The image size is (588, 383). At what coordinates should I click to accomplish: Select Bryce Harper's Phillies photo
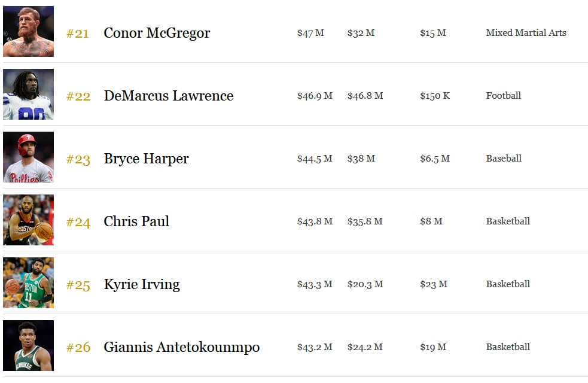coord(29,157)
